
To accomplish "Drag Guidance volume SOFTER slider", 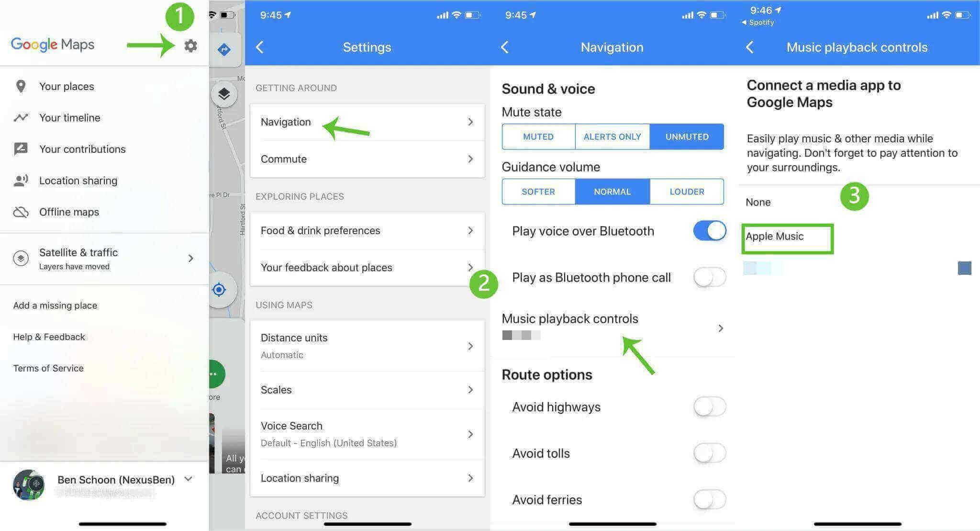I will (x=538, y=192).
